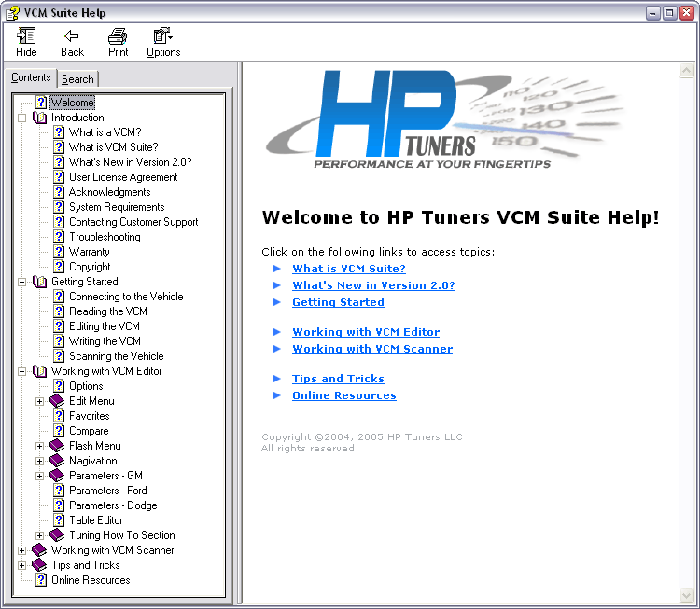Click the book icon beside Working with VCM Scanner

pos(39,550)
